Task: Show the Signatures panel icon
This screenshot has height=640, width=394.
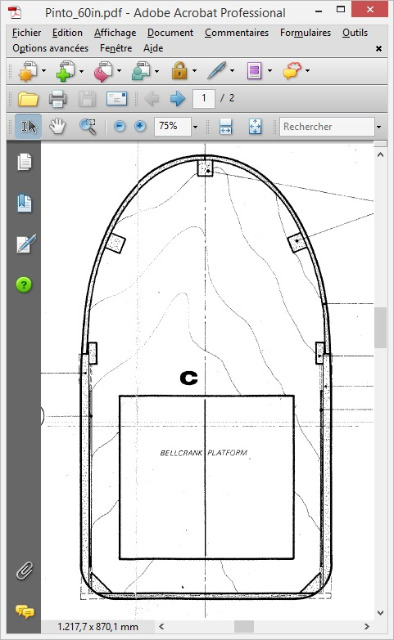Action: [x=25, y=244]
